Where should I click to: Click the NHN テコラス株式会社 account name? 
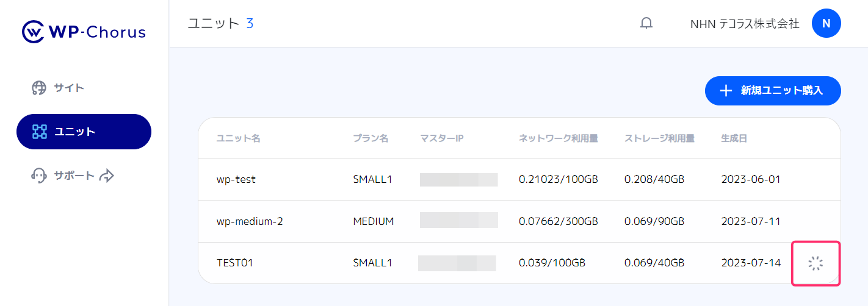[x=744, y=24]
